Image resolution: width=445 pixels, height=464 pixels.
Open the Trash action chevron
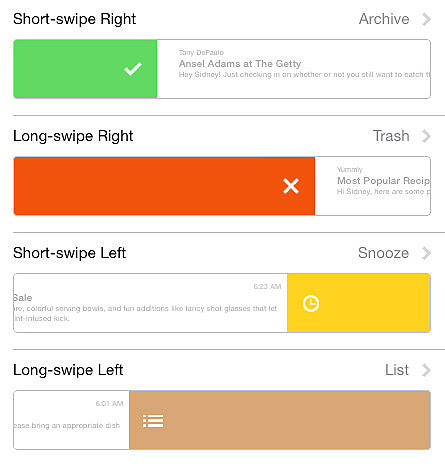point(426,136)
